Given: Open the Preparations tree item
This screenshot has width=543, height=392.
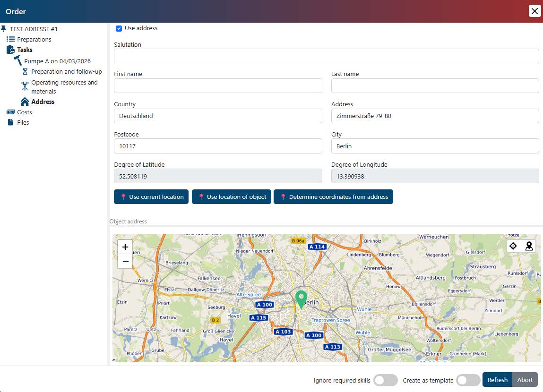Looking at the screenshot, I should coord(34,40).
